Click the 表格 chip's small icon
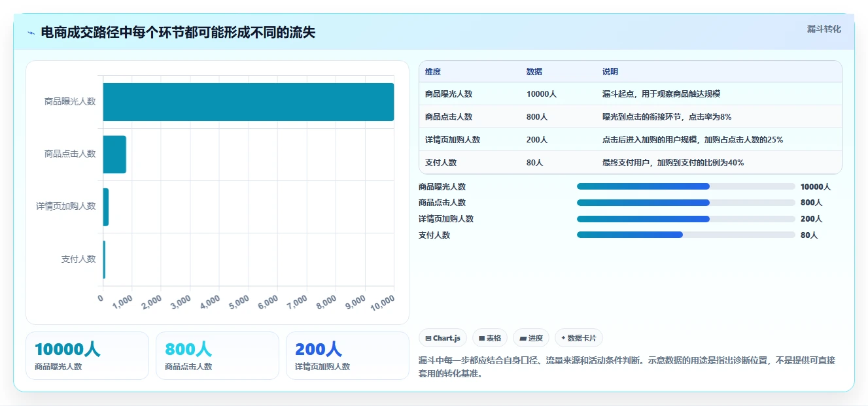The width and height of the screenshot is (868, 406). click(x=481, y=339)
